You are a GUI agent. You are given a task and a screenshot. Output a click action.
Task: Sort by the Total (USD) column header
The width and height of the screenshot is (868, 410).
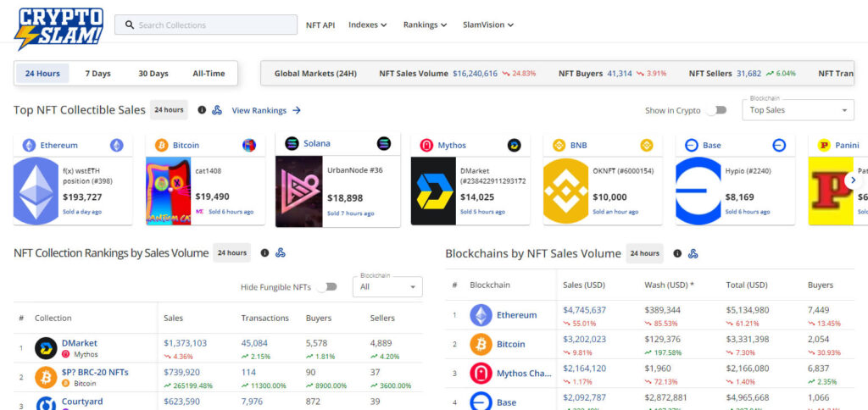coord(747,285)
